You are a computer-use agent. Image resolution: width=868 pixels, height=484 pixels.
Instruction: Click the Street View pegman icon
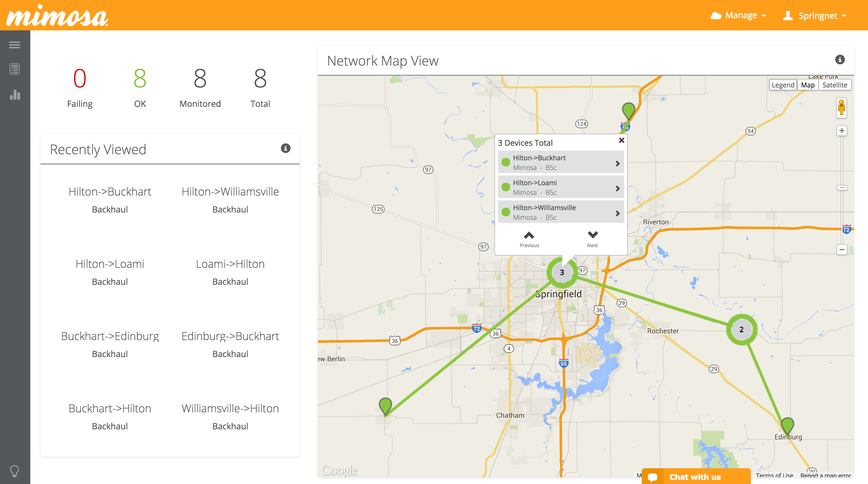pos(841,107)
